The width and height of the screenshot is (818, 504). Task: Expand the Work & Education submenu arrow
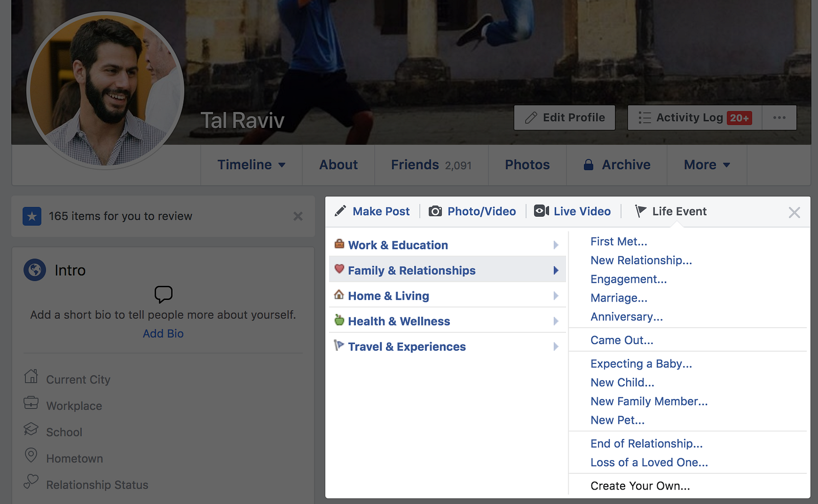pyautogui.click(x=556, y=245)
